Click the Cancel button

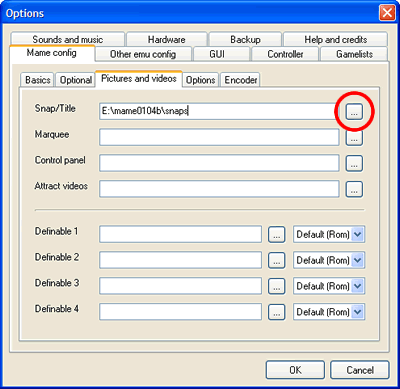click(x=360, y=370)
